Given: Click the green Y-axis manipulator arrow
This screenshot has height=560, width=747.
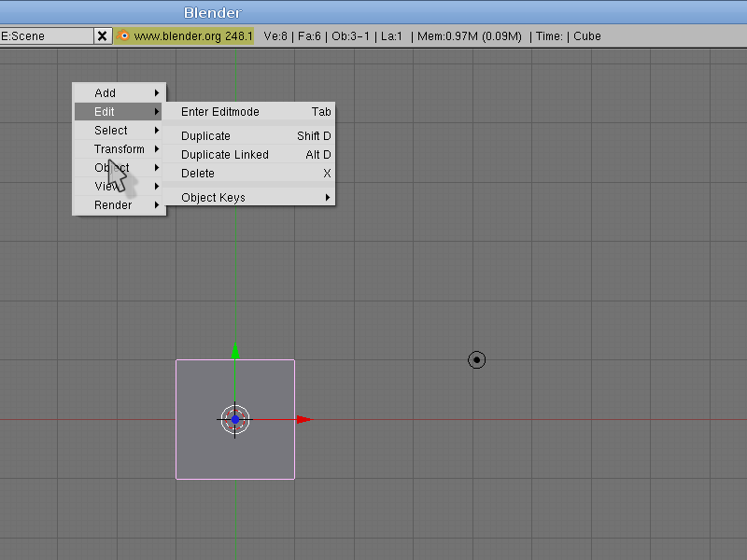Looking at the screenshot, I should (x=235, y=352).
